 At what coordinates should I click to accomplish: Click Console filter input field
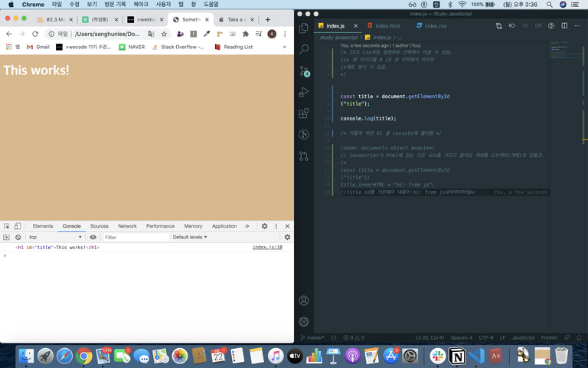(136, 237)
